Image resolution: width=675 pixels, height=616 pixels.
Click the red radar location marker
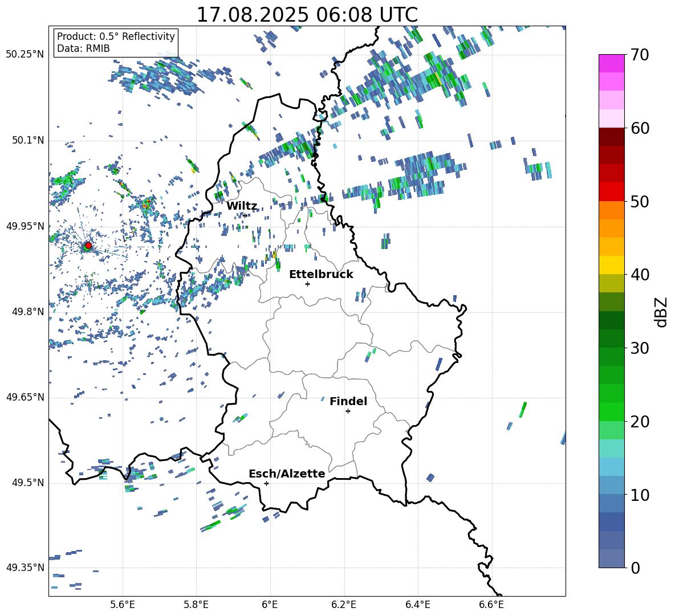click(88, 246)
